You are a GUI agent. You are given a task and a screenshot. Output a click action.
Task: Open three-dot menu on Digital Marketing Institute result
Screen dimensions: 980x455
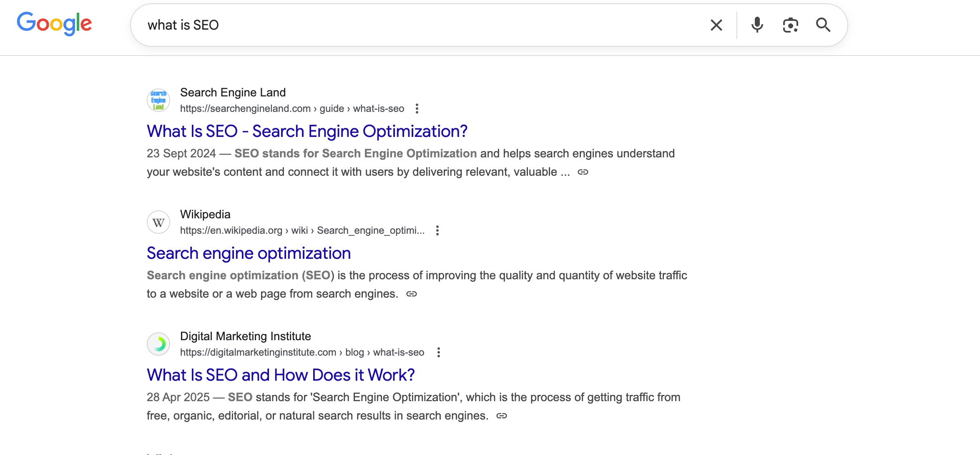[438, 352]
